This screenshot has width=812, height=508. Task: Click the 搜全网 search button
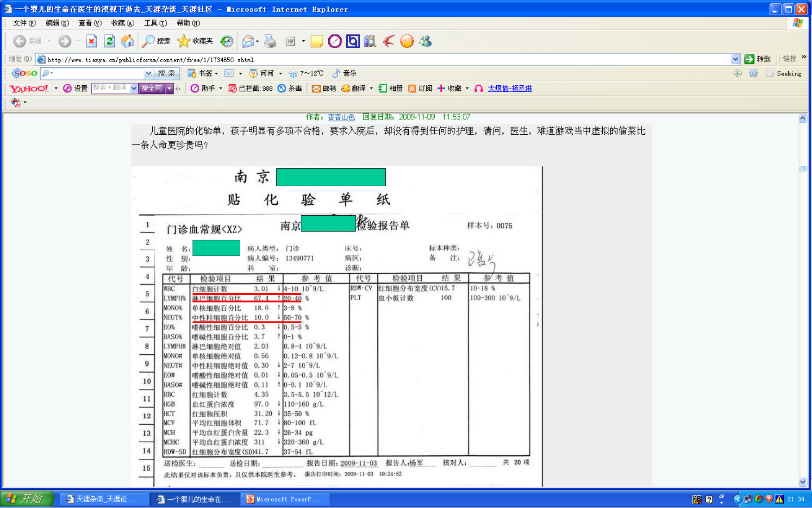point(152,88)
